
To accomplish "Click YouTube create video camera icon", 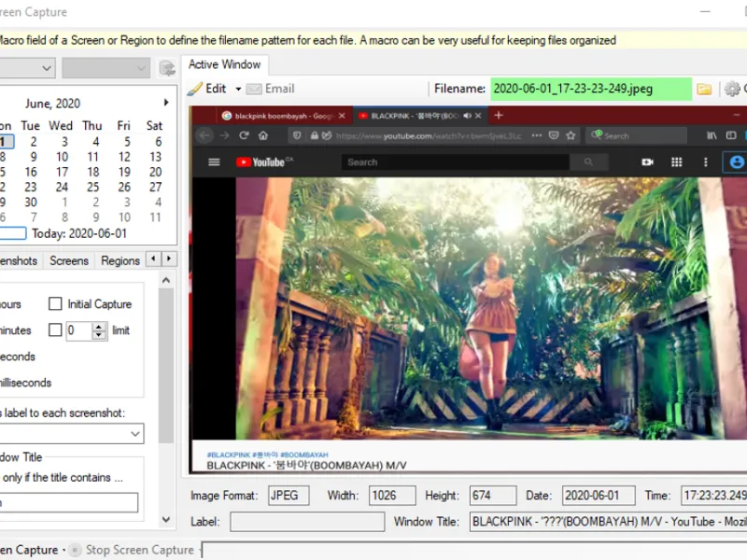I will point(647,162).
